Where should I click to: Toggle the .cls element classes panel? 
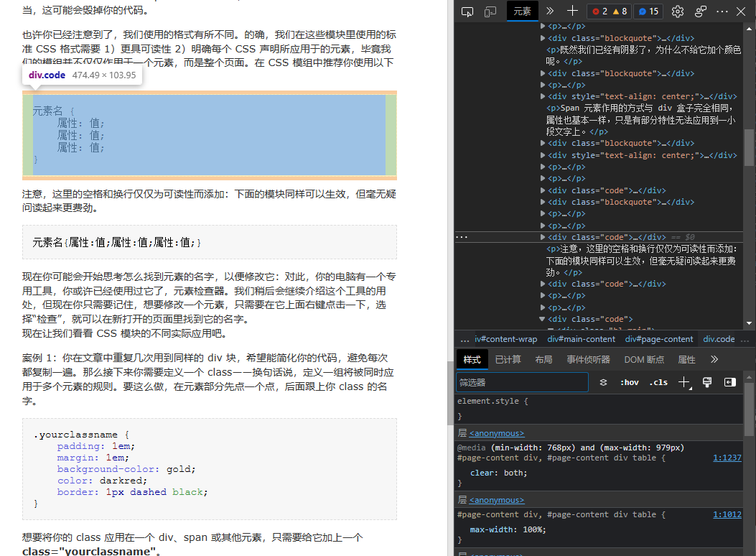pyautogui.click(x=658, y=382)
